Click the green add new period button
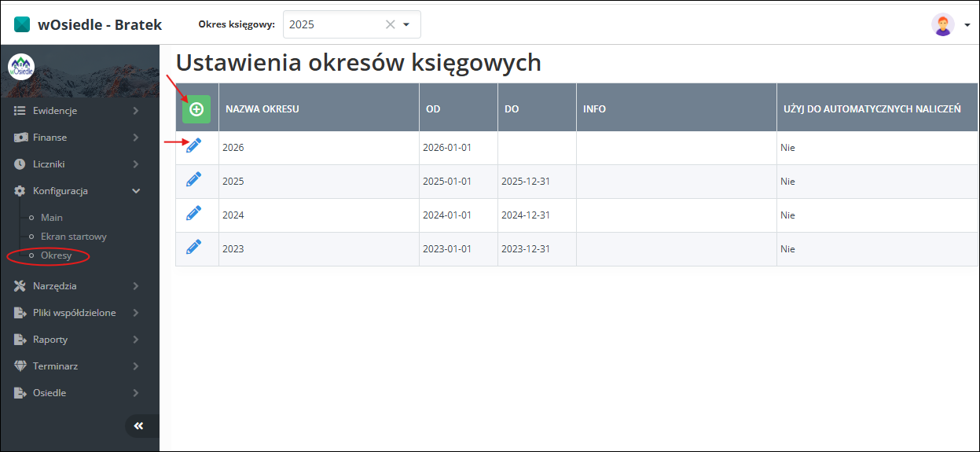980x452 pixels. pos(196,109)
